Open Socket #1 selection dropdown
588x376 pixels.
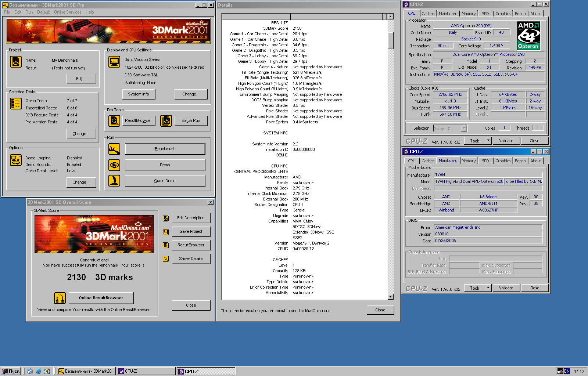(464, 128)
